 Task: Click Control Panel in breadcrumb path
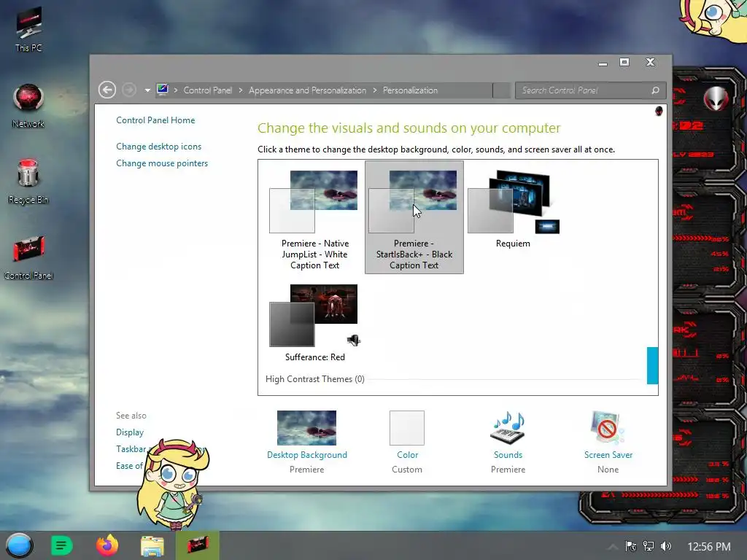[x=208, y=90]
